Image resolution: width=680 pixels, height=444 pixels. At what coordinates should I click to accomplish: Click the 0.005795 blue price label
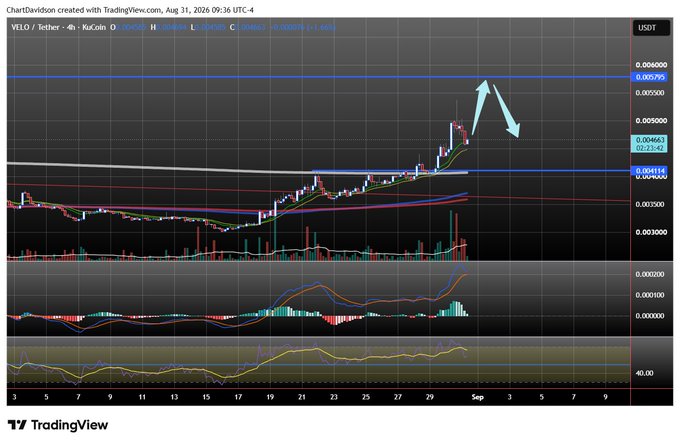click(x=650, y=77)
